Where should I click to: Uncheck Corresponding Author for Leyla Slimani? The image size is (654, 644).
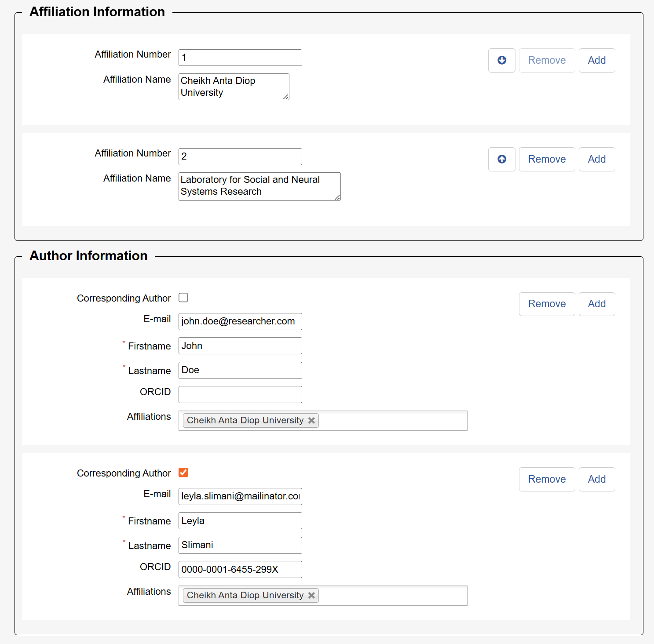(x=183, y=473)
